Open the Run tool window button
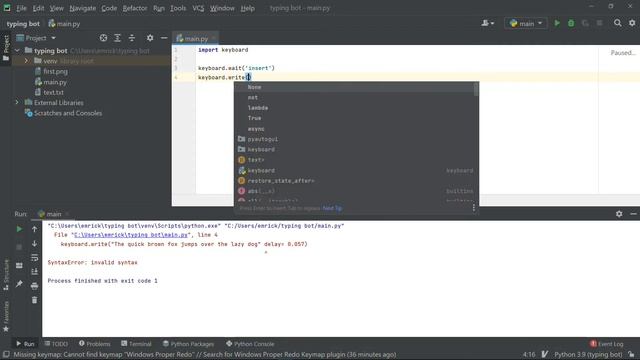This screenshot has width=640, height=360. (x=25, y=344)
